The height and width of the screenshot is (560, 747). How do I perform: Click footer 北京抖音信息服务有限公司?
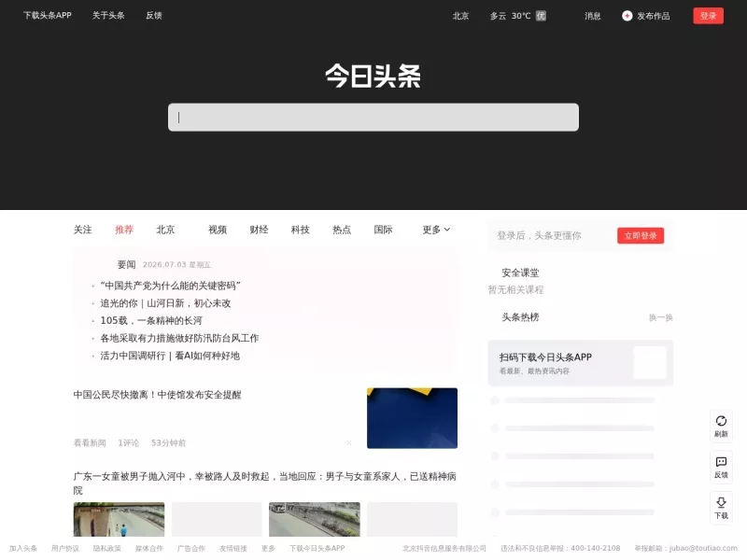(444, 549)
